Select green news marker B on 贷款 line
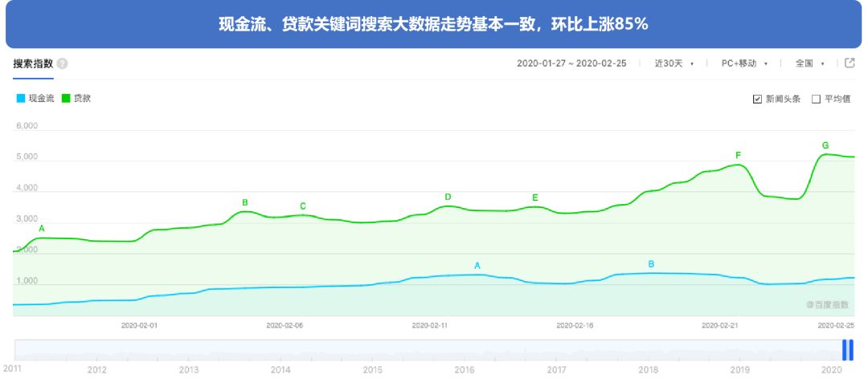Viewport: 868px width, 383px height. tap(245, 202)
